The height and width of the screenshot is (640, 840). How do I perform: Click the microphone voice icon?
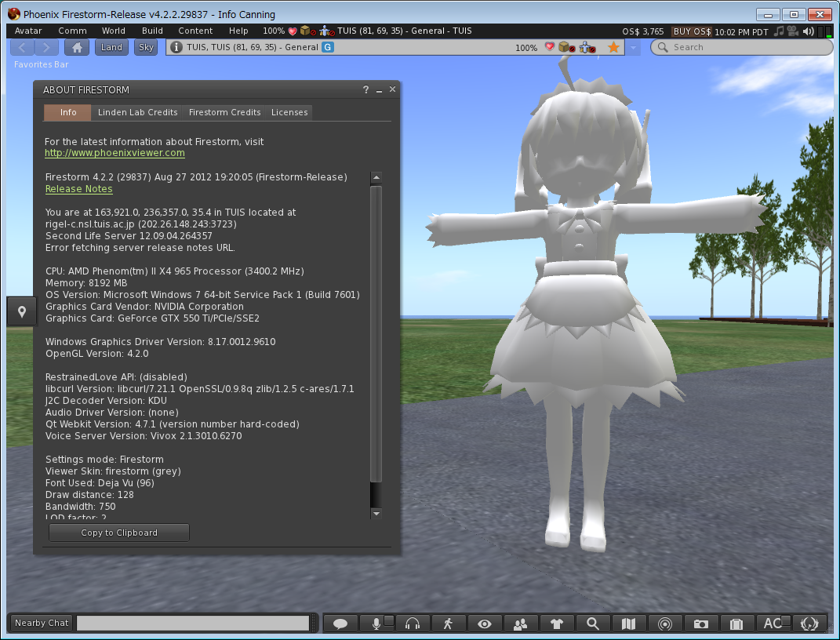click(x=376, y=624)
